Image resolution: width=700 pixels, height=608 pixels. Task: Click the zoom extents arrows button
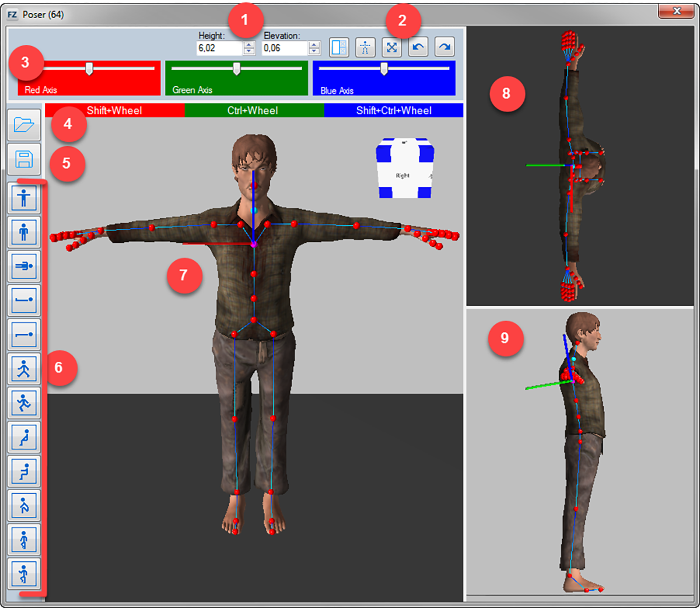(391, 47)
